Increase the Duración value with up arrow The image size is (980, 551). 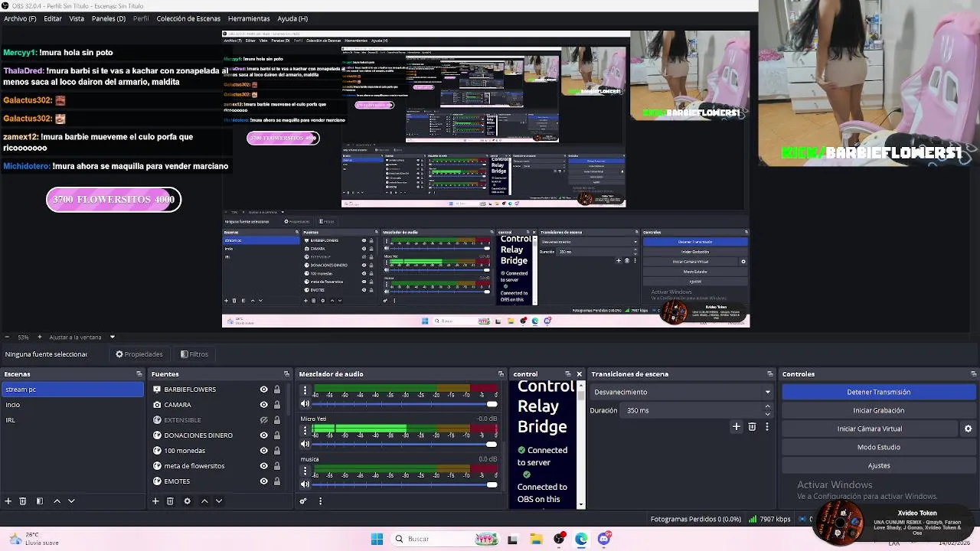(x=768, y=407)
